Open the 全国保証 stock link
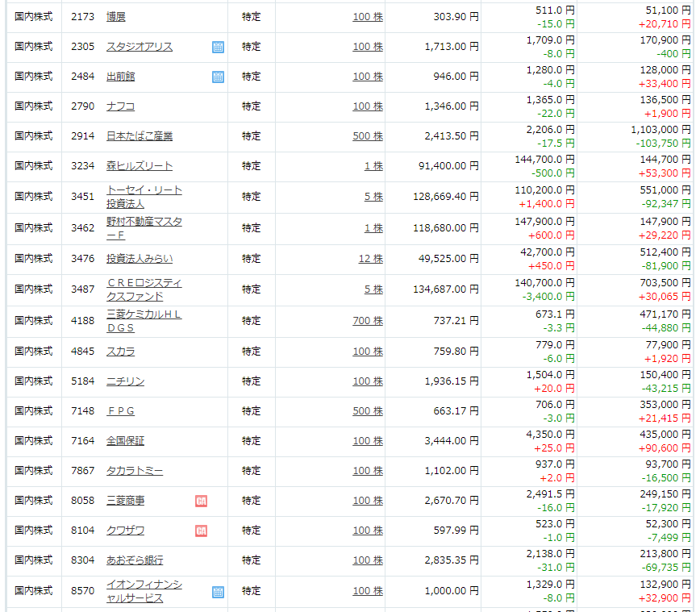This screenshot has height=612, width=700. pyautogui.click(x=126, y=441)
